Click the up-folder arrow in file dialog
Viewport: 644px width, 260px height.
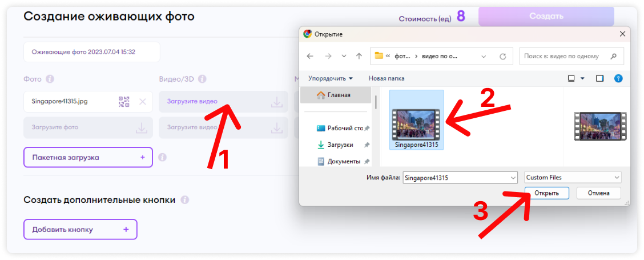coord(359,56)
